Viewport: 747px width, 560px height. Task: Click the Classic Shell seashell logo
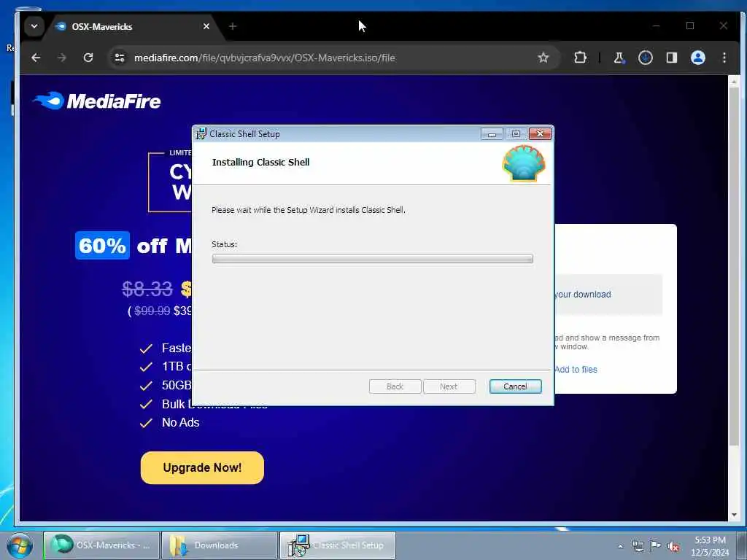pyautogui.click(x=524, y=163)
